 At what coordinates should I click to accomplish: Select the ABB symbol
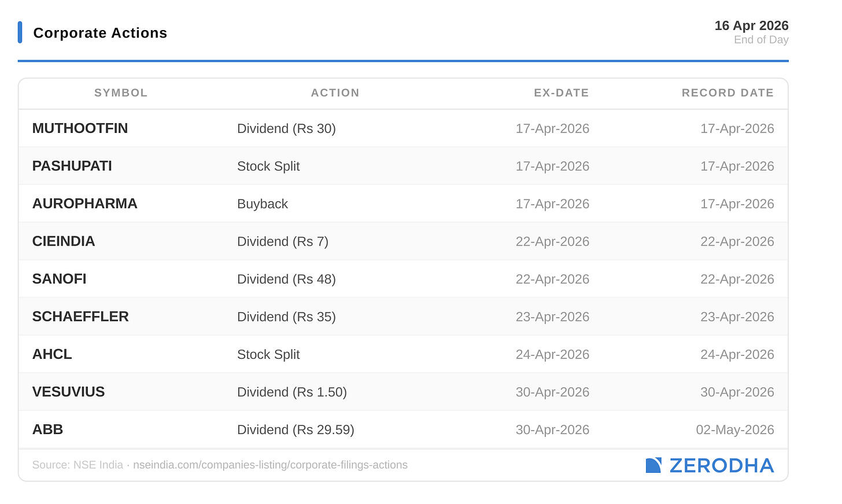tap(47, 429)
